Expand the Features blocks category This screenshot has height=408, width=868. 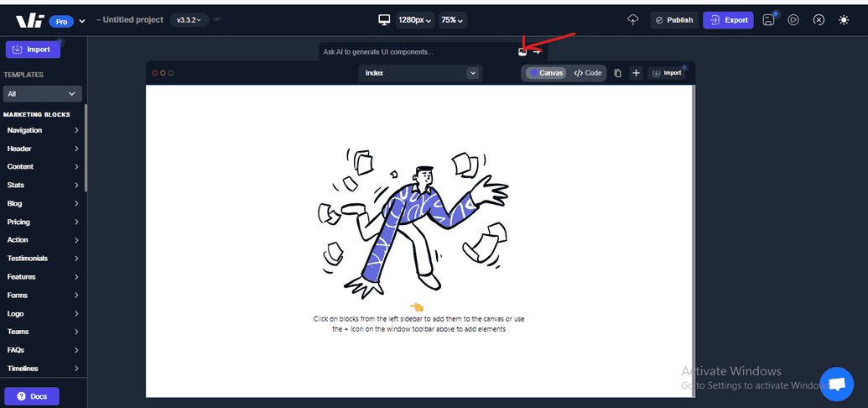pos(42,277)
